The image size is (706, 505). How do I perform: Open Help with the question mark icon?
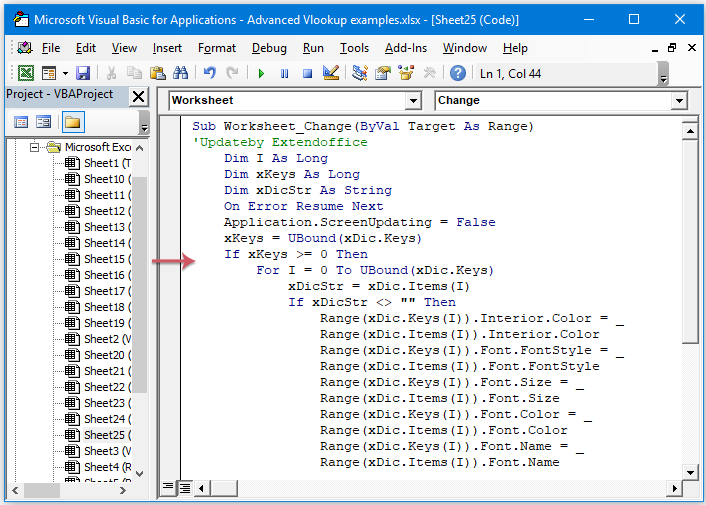coord(457,73)
